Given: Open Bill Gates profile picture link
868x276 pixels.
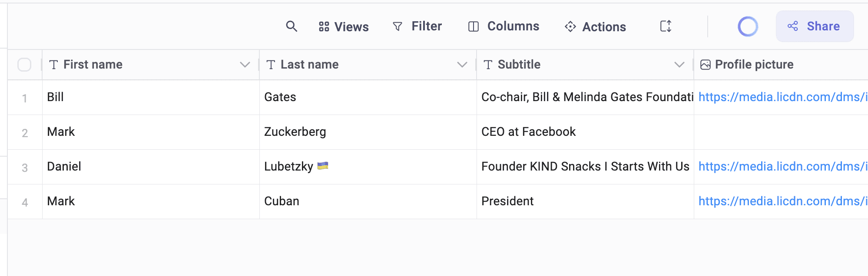Looking at the screenshot, I should [x=782, y=97].
